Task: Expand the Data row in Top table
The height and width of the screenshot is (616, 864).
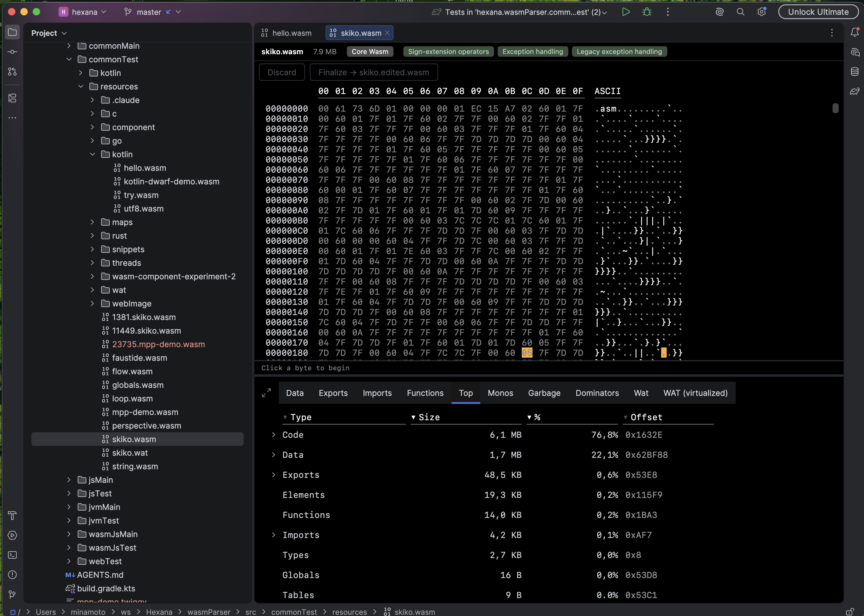Action: click(x=274, y=455)
